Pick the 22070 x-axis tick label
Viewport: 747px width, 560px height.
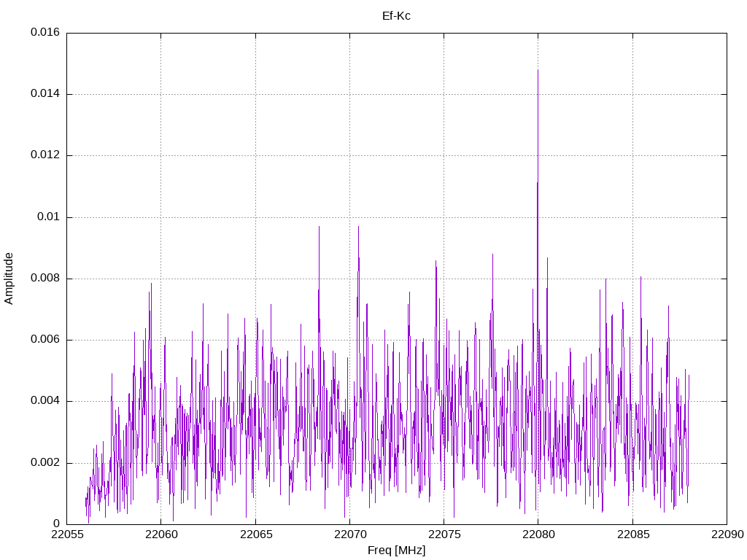349,535
